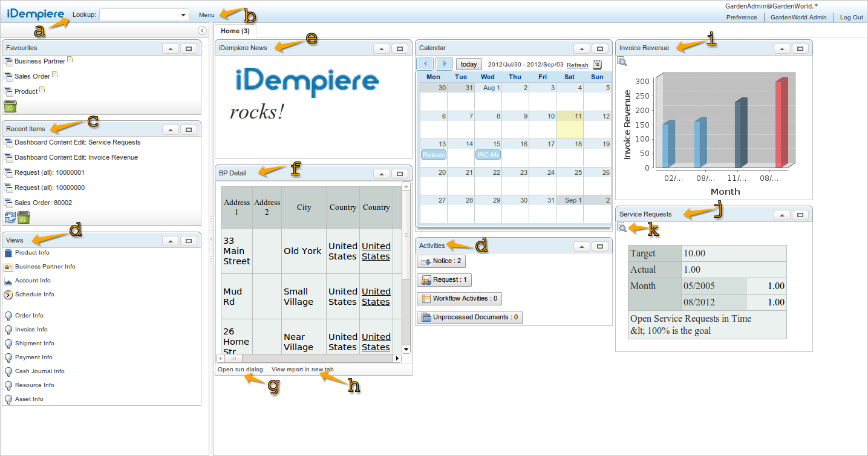868x456 pixels.
Task: Click the Favourites panel trash bin icon
Action: [x=10, y=106]
